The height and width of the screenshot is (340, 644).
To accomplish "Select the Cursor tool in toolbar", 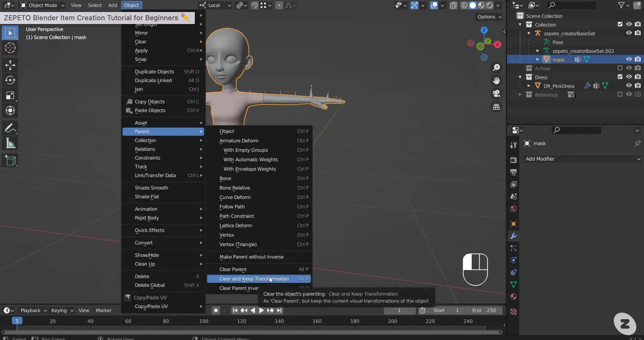I will click(10, 48).
